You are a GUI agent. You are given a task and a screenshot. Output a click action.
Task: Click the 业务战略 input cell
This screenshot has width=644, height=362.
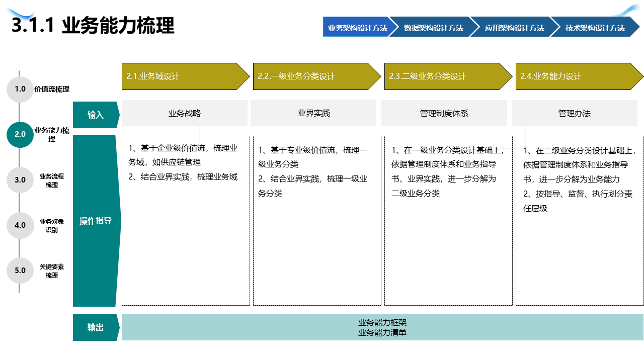pos(185,113)
